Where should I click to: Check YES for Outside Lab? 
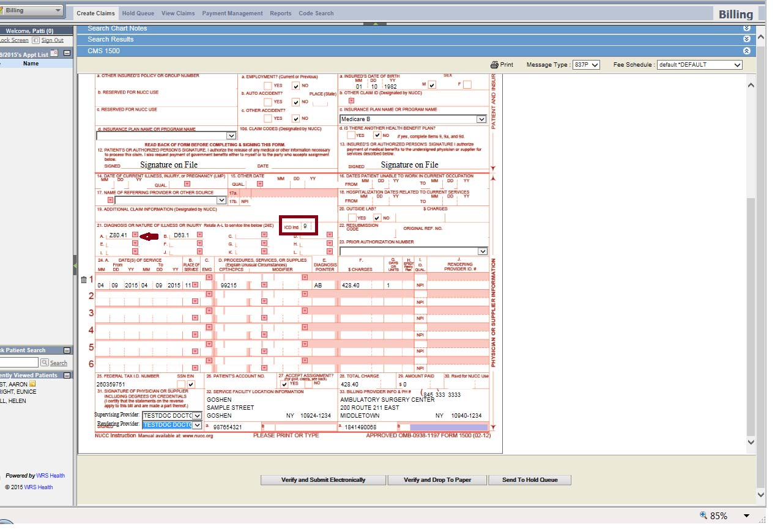pos(351,218)
